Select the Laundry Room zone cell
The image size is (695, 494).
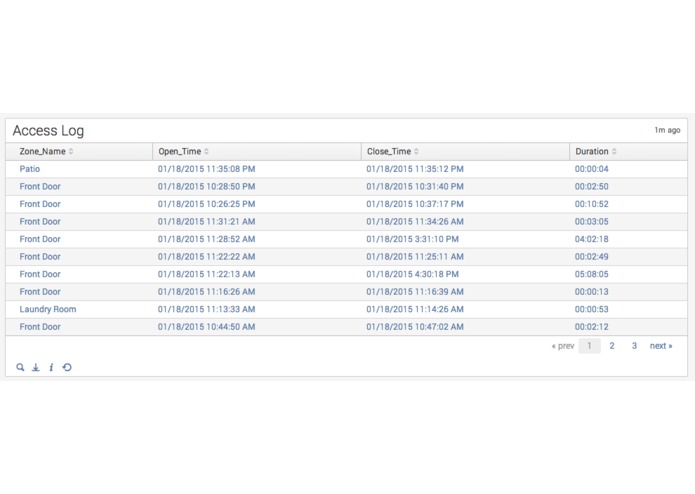tap(48, 309)
